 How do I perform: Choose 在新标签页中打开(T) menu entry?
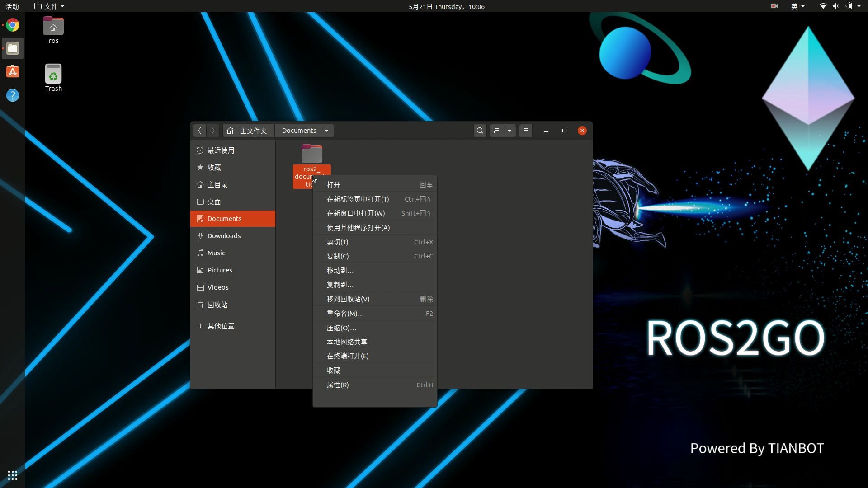375,199
